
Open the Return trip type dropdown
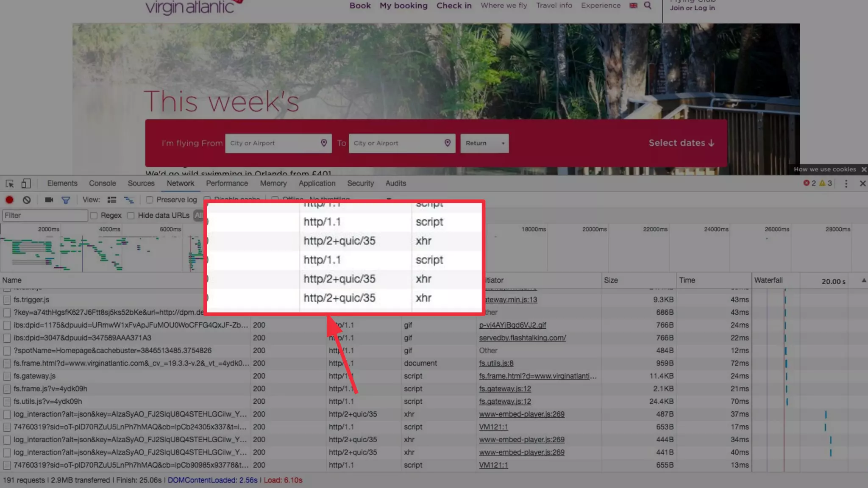(484, 143)
